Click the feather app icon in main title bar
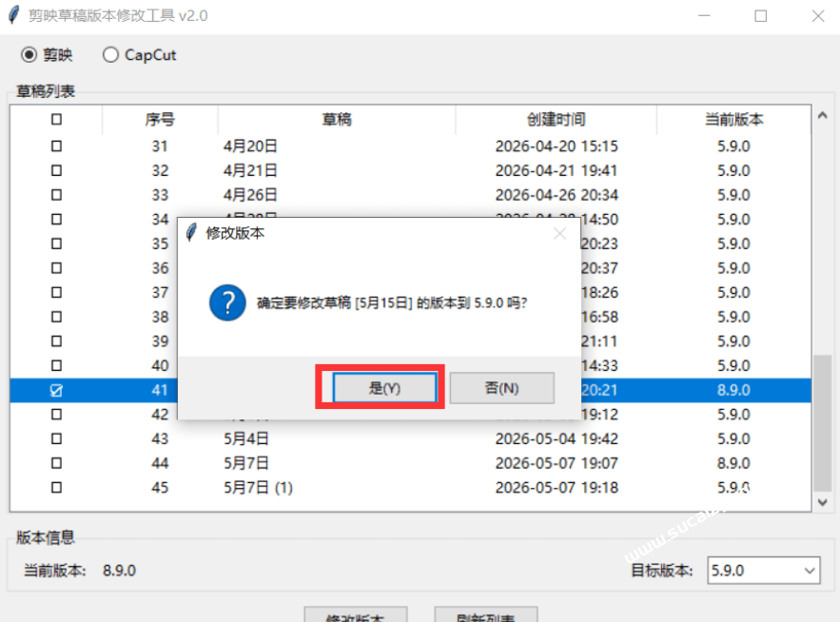 [14, 15]
